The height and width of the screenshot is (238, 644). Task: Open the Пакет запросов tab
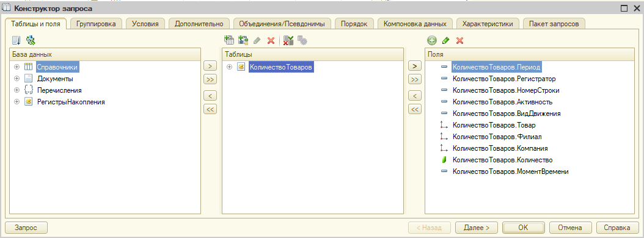coord(554,24)
